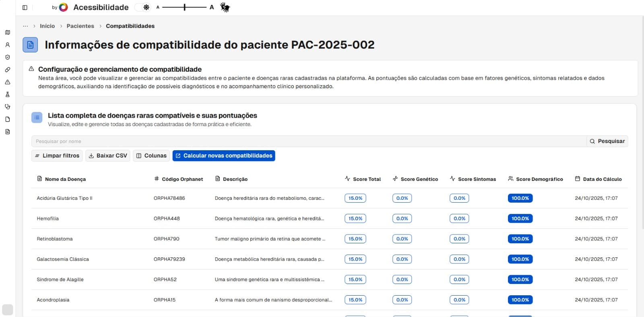The width and height of the screenshot is (644, 317).
Task: Toggle the sidebar panel icon
Action: [x=25, y=8]
